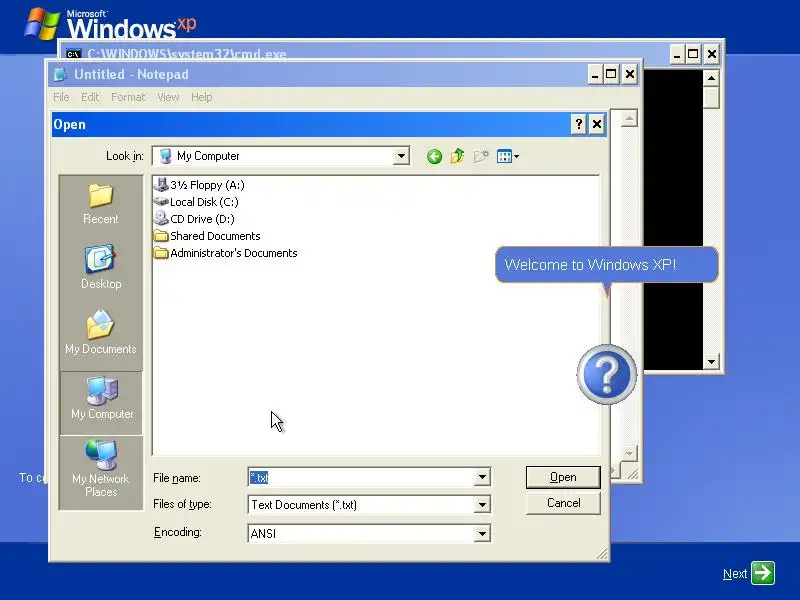Expand the Encoding dropdown

[x=482, y=534]
